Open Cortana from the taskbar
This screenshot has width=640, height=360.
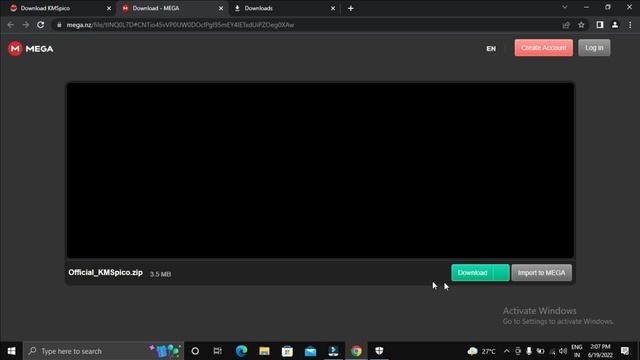point(195,351)
